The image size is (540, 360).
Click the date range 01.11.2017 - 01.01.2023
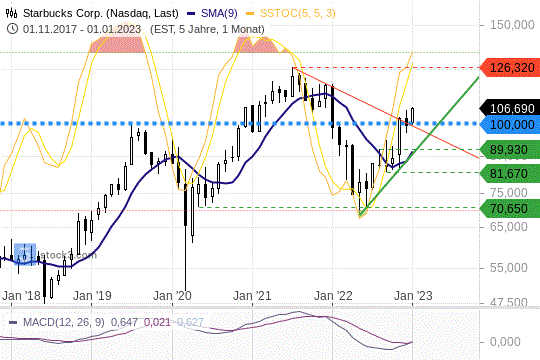(82, 29)
